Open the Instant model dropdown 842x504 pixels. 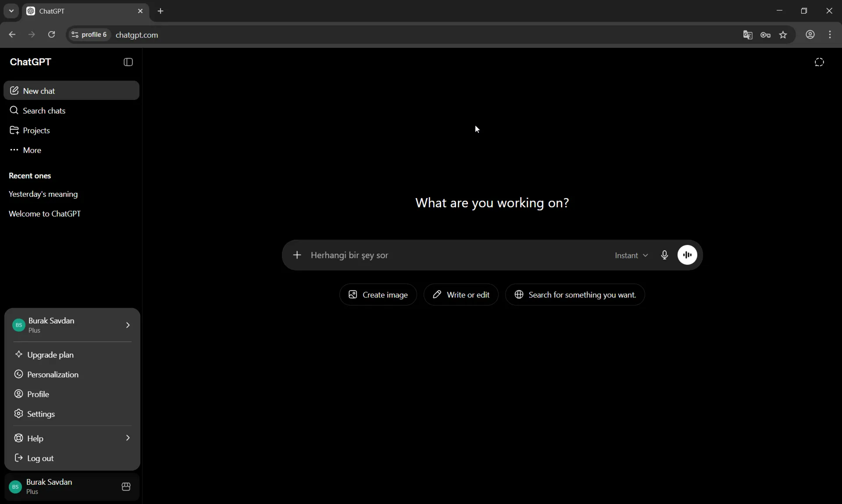(x=631, y=256)
